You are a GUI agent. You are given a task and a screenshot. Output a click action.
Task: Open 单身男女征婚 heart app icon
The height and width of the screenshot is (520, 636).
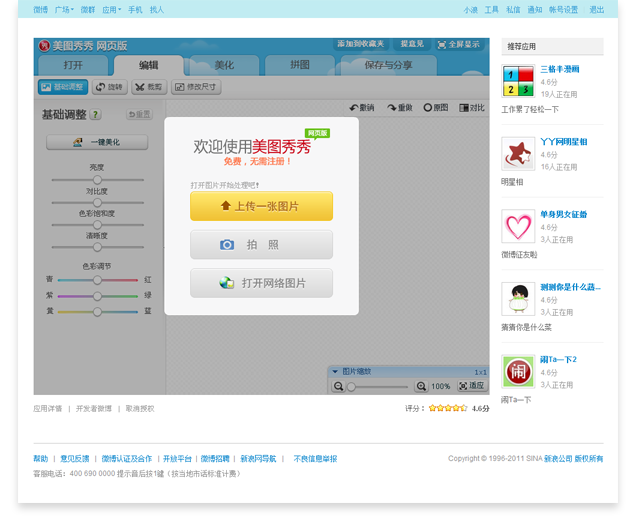518,226
